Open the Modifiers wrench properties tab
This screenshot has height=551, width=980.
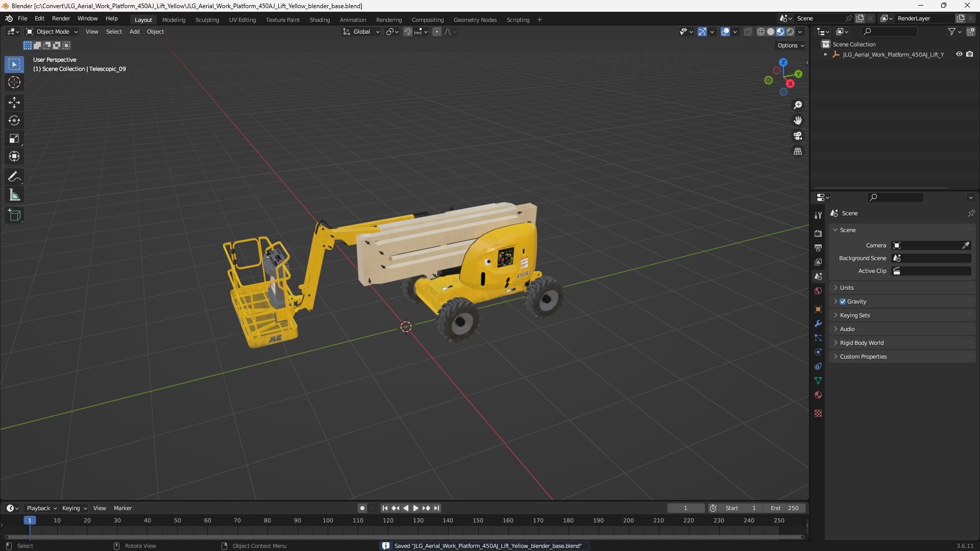click(x=818, y=323)
